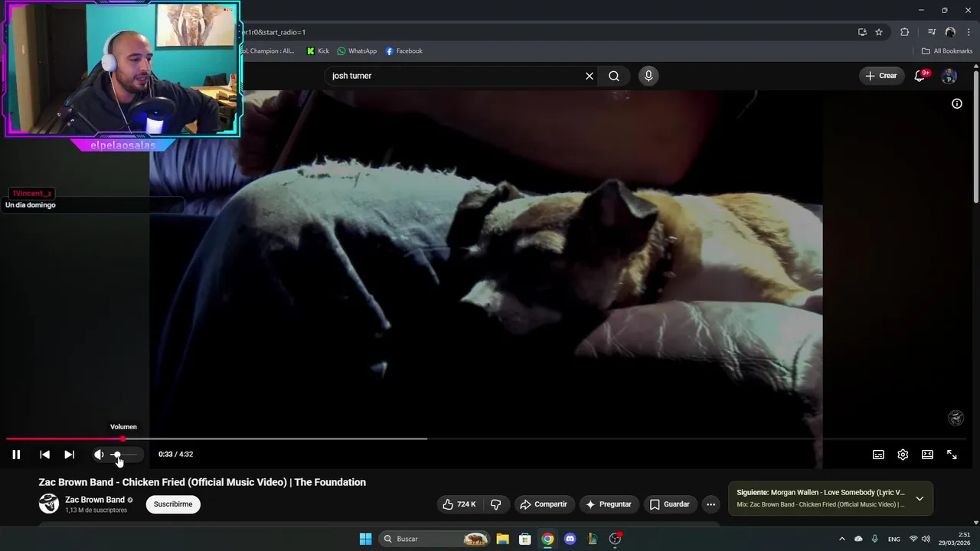
Task: Open Zac Brown Band channel avatar
Action: (49, 504)
